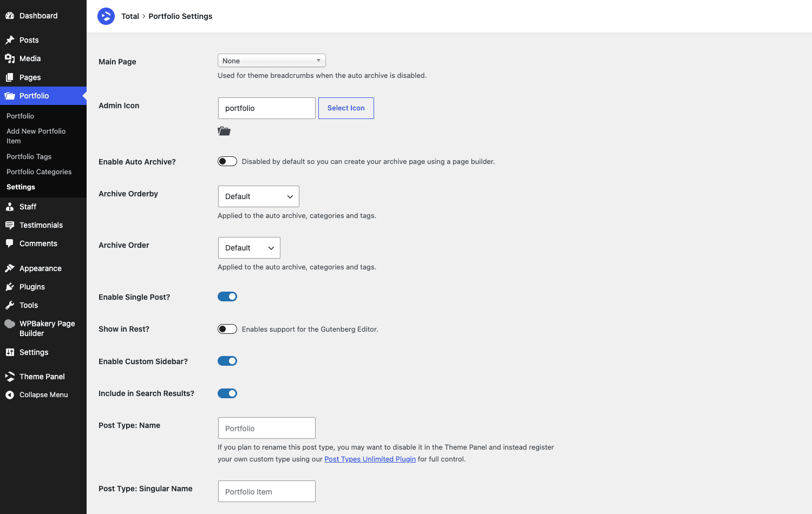Toggle Enable Auto Archive switch
Screen dimensions: 812x514
tap(227, 161)
